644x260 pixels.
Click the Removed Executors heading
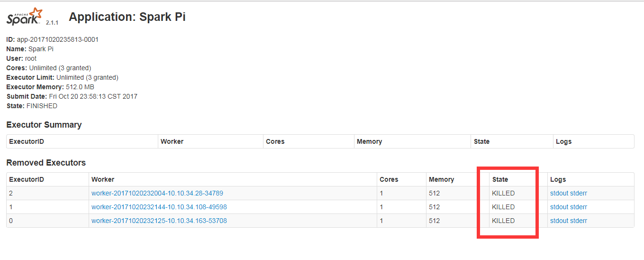46,163
